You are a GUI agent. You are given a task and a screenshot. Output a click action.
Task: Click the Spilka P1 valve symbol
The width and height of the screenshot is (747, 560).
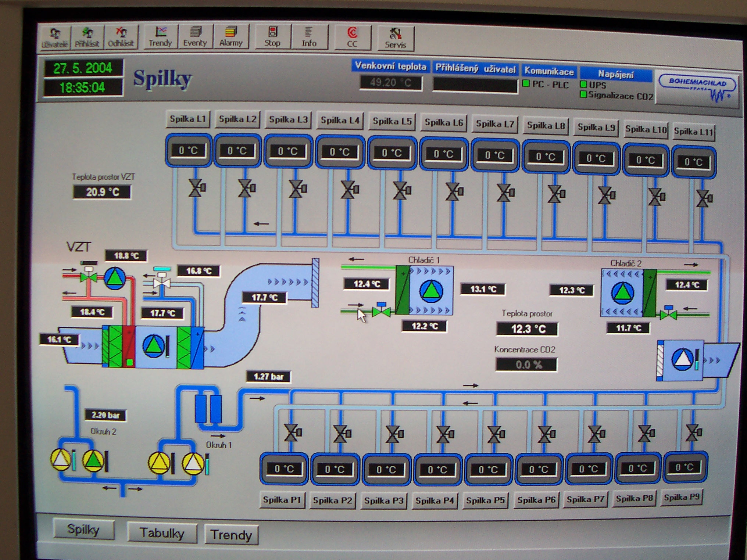click(x=293, y=433)
